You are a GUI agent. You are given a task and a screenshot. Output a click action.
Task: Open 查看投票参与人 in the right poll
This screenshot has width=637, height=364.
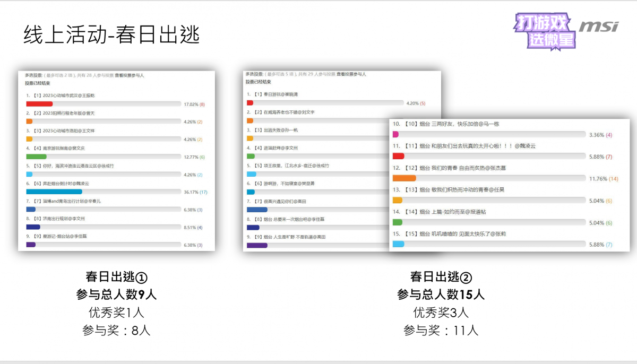point(351,74)
